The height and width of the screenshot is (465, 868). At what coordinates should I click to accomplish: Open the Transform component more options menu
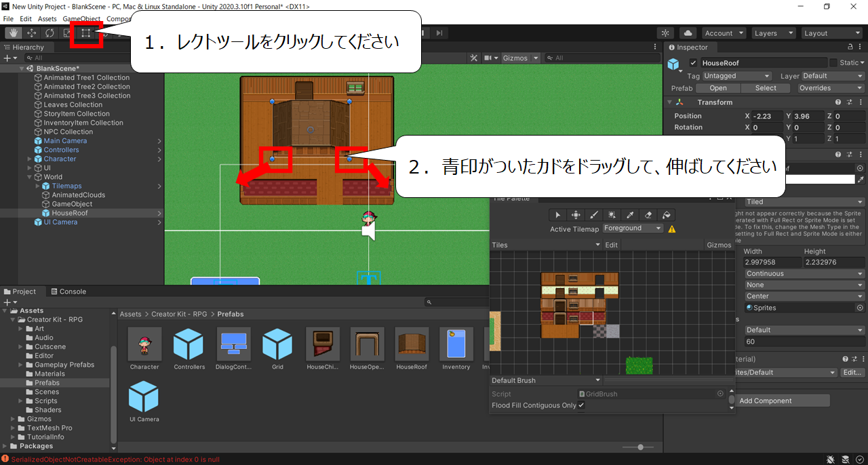(862, 102)
